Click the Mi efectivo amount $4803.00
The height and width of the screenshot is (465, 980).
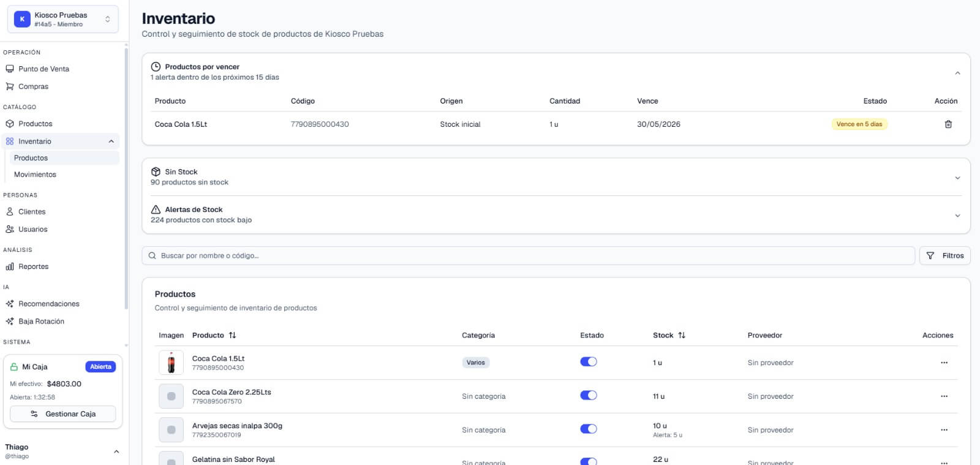64,384
